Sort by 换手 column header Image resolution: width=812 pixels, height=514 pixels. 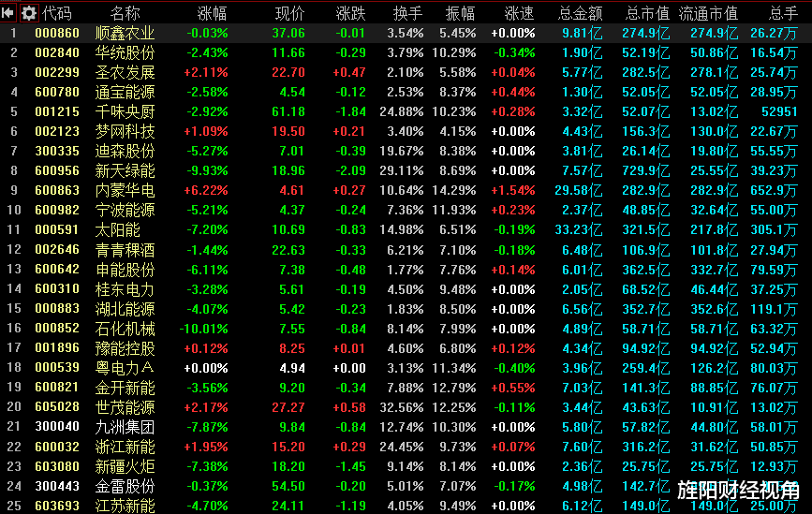tap(408, 13)
